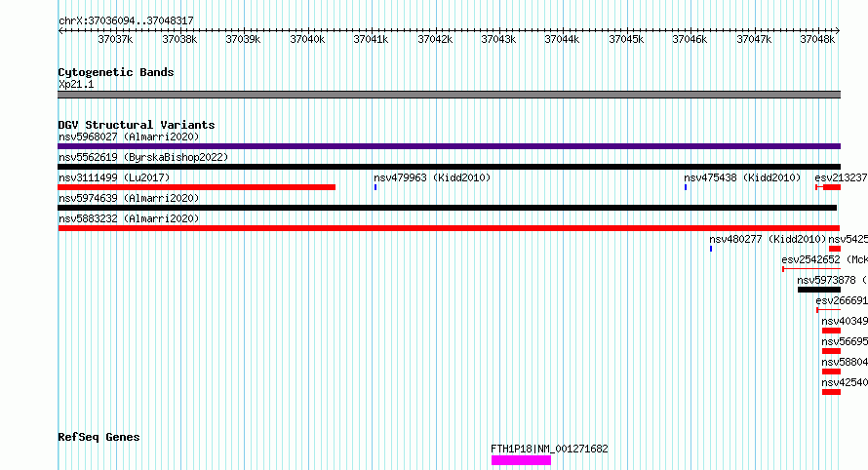Select the gray Xp21.1 cytogenetic band bar
The image size is (868, 470).
tap(449, 95)
